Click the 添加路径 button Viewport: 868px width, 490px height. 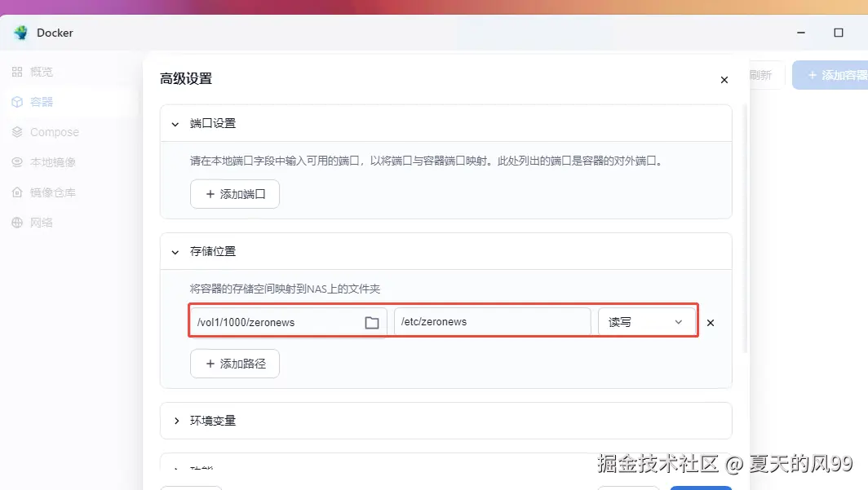click(235, 364)
